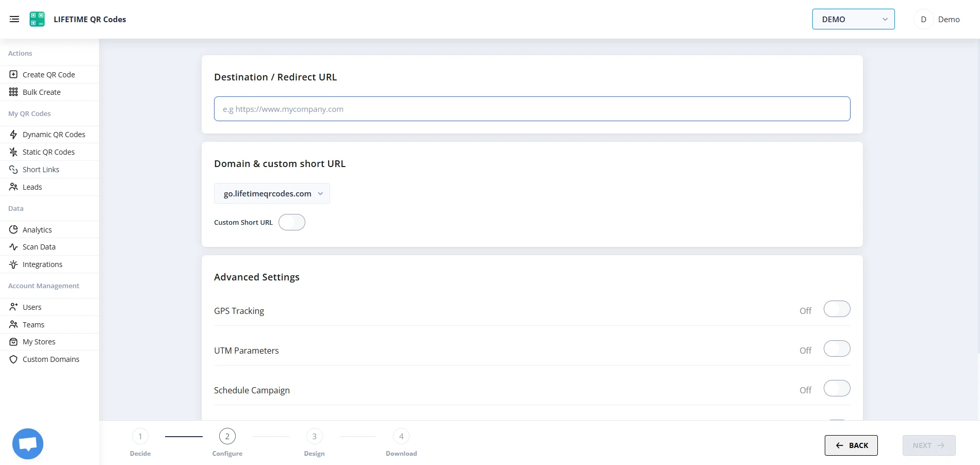Click the Destination URL input field
This screenshot has height=465, width=980.
[x=532, y=109]
